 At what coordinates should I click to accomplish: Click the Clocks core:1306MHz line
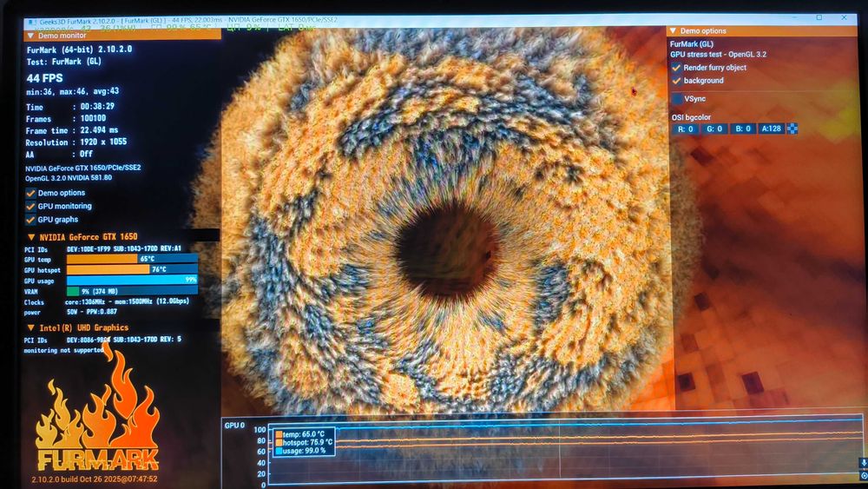(106, 301)
